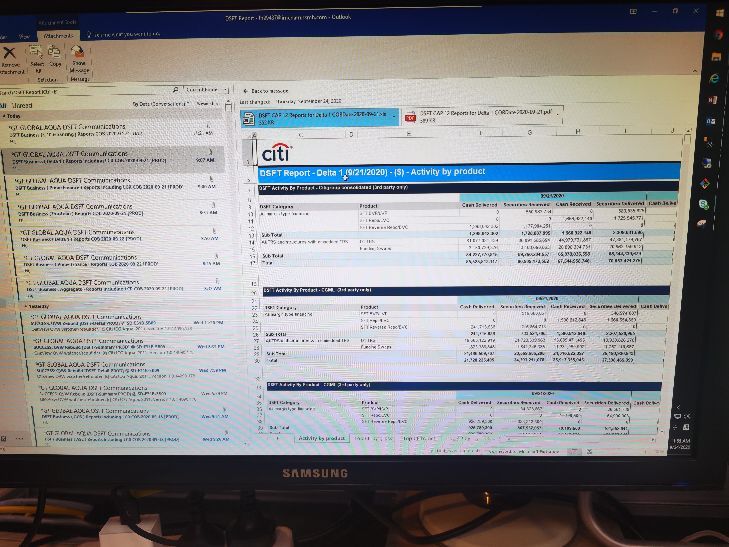Click the Outlook taskbar icon
This screenshot has height=547, width=729.
coord(711,122)
